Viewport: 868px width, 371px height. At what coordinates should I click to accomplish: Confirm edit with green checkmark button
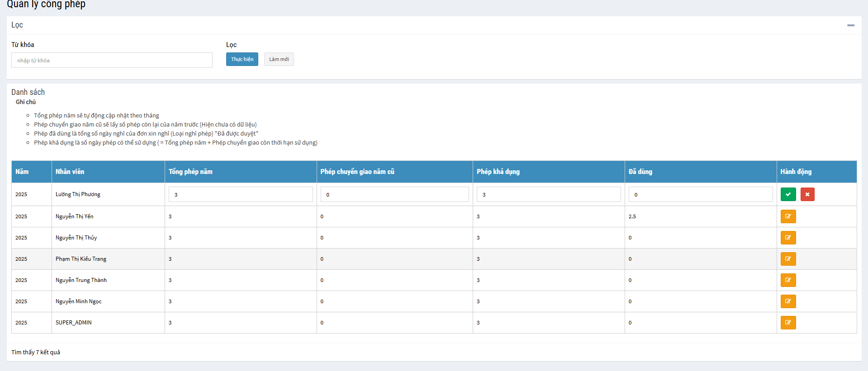tap(788, 194)
